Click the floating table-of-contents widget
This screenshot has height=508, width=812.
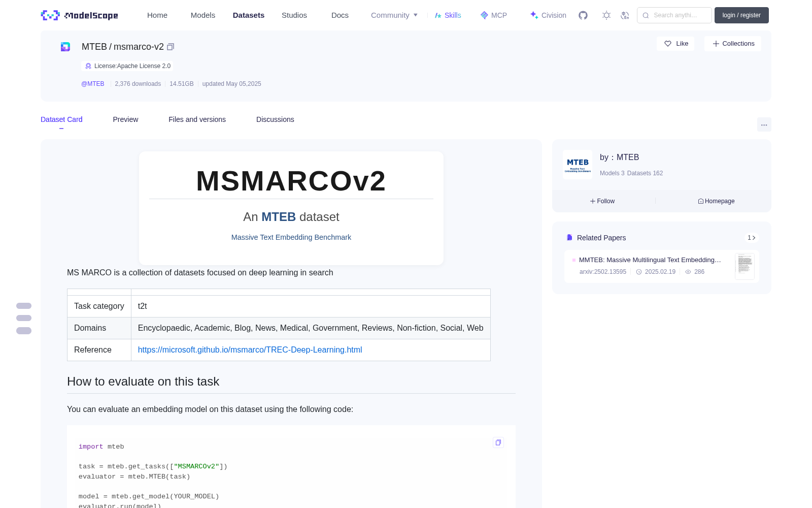[24, 318]
